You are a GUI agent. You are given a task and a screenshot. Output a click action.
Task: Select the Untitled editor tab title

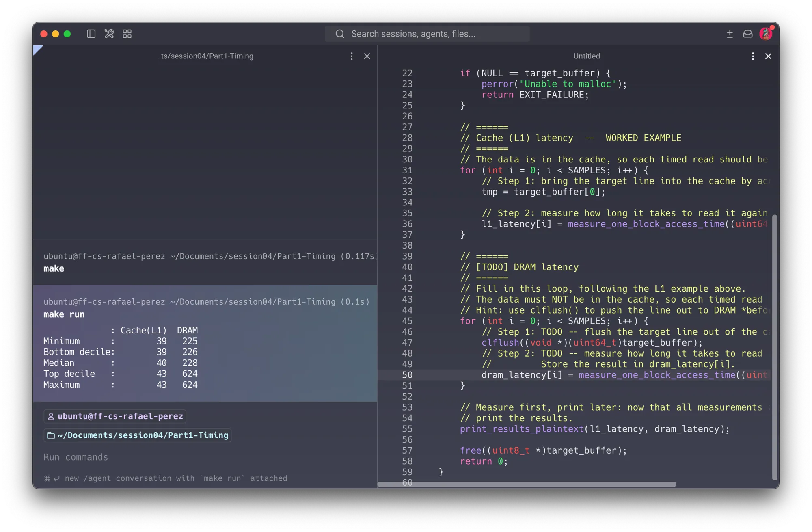(x=586, y=56)
